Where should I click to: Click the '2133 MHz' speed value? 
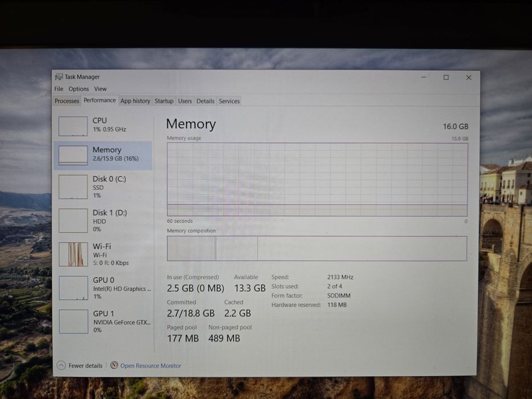pos(340,277)
